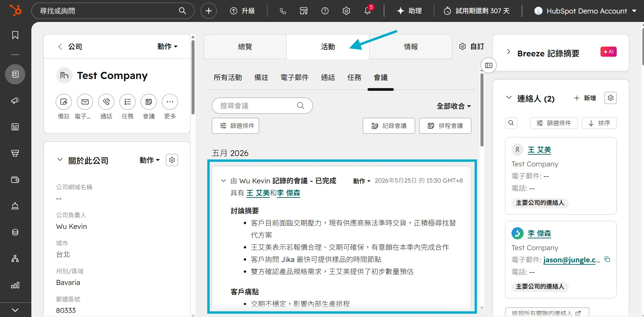Screen dimensions: 644x317
Task: Switch to the 情報 tab
Action: [x=411, y=47]
